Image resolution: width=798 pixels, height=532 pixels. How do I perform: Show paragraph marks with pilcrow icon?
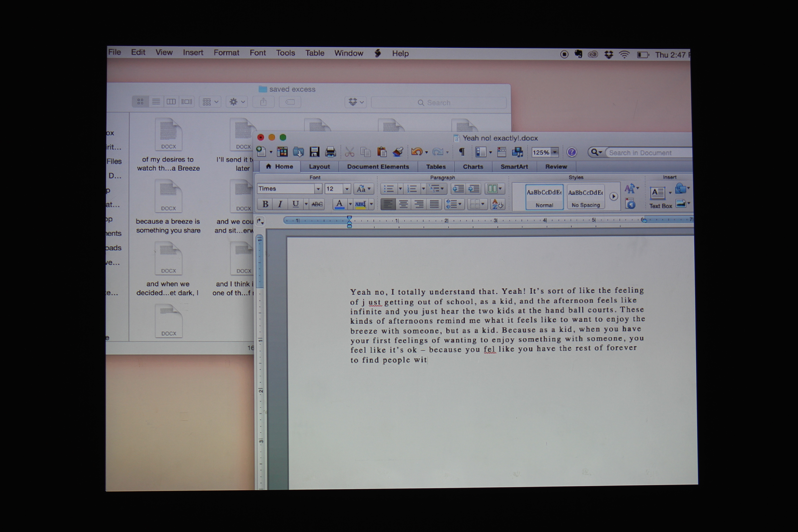tap(462, 152)
